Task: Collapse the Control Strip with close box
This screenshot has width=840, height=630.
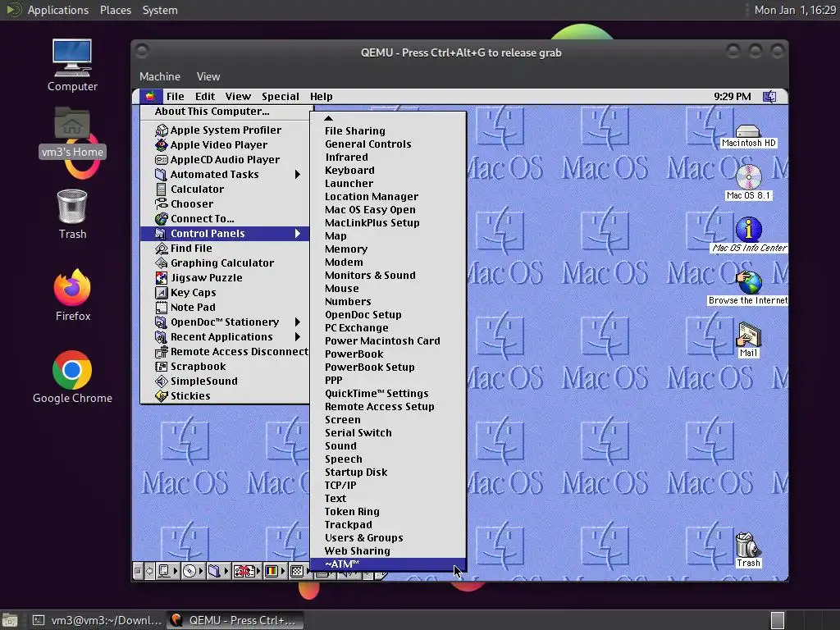Action: pos(138,571)
